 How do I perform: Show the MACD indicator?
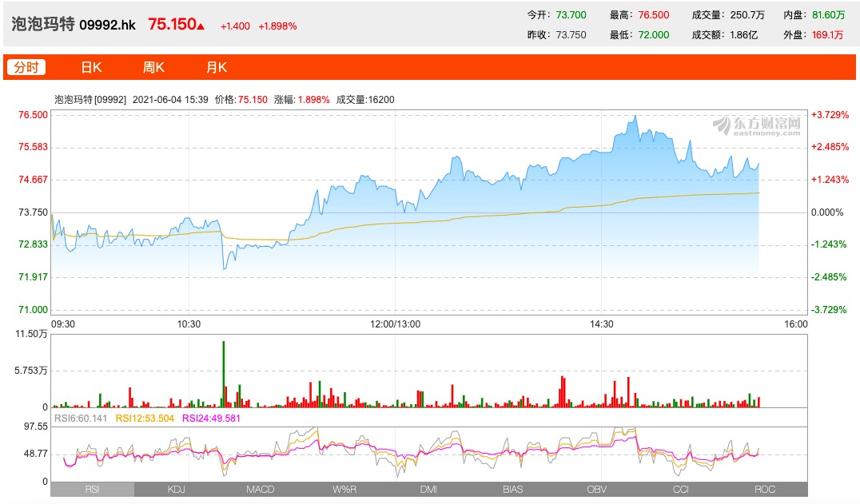[x=261, y=489]
